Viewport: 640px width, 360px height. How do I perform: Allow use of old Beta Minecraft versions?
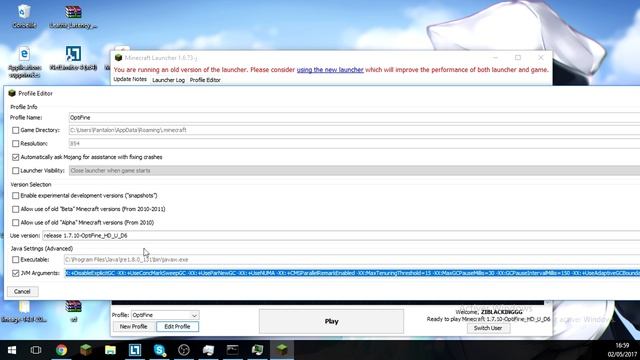(16, 209)
